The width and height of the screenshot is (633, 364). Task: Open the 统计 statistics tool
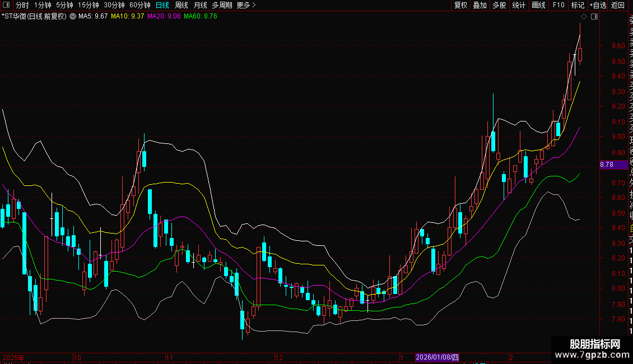tap(519, 5)
